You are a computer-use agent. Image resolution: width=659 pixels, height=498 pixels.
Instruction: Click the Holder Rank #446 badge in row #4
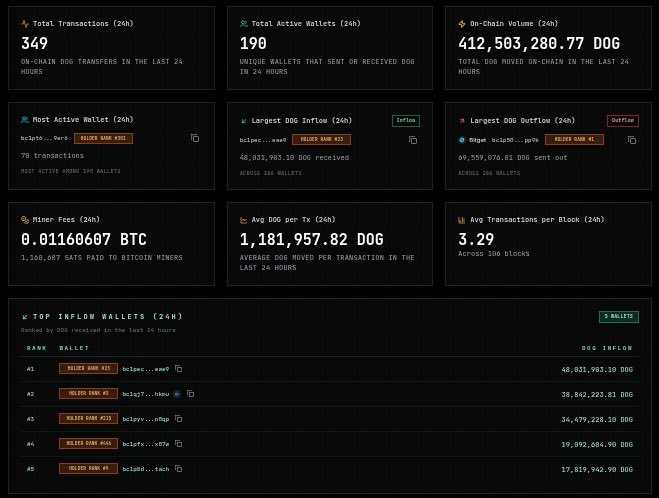(x=88, y=443)
